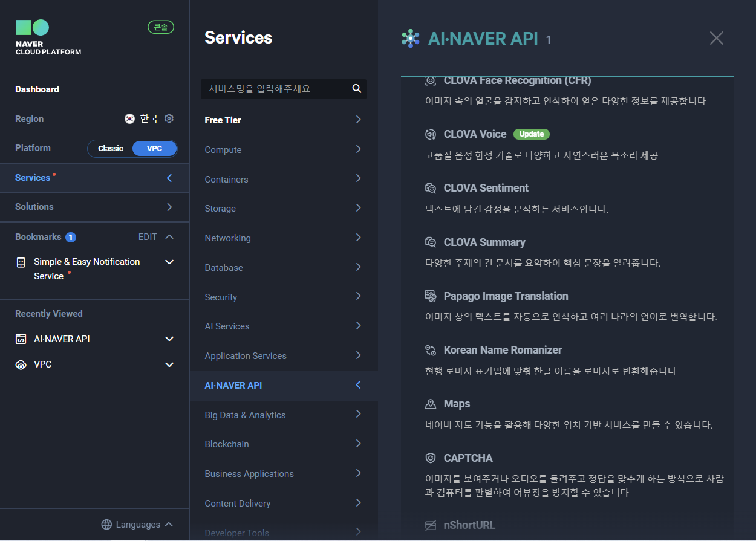Select the Blockchain category
756x541 pixels.
click(284, 444)
